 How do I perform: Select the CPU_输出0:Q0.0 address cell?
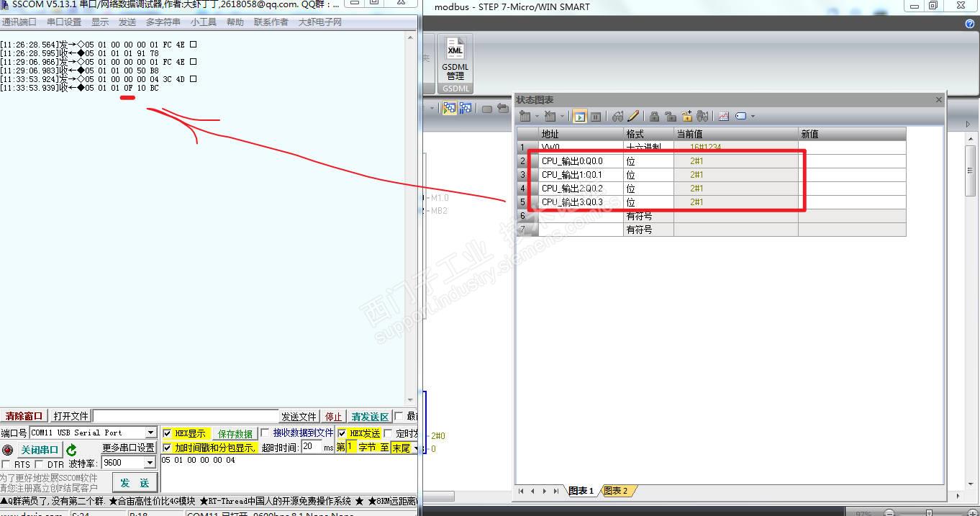coord(581,161)
